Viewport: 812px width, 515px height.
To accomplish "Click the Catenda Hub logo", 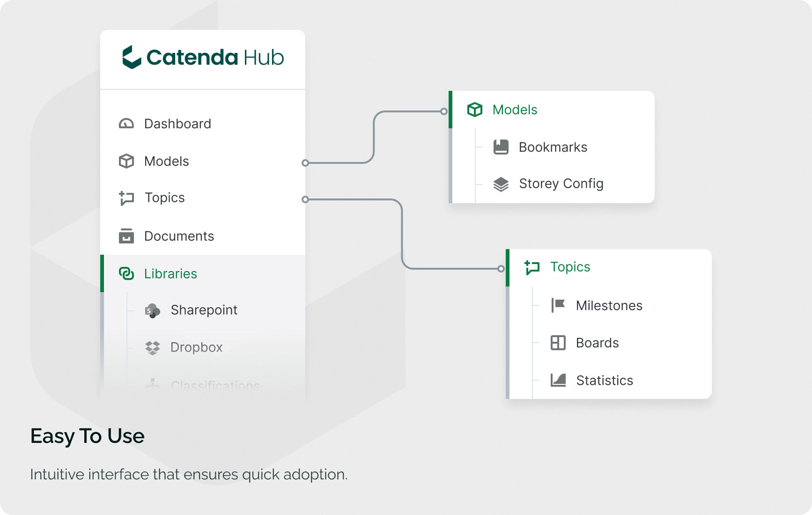I will (203, 58).
